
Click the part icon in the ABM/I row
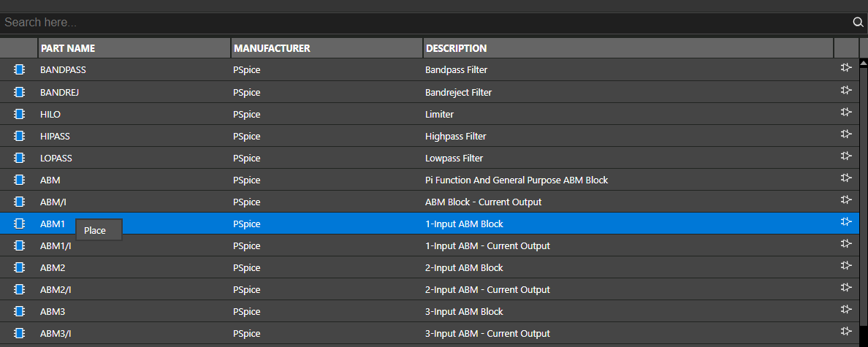point(20,202)
